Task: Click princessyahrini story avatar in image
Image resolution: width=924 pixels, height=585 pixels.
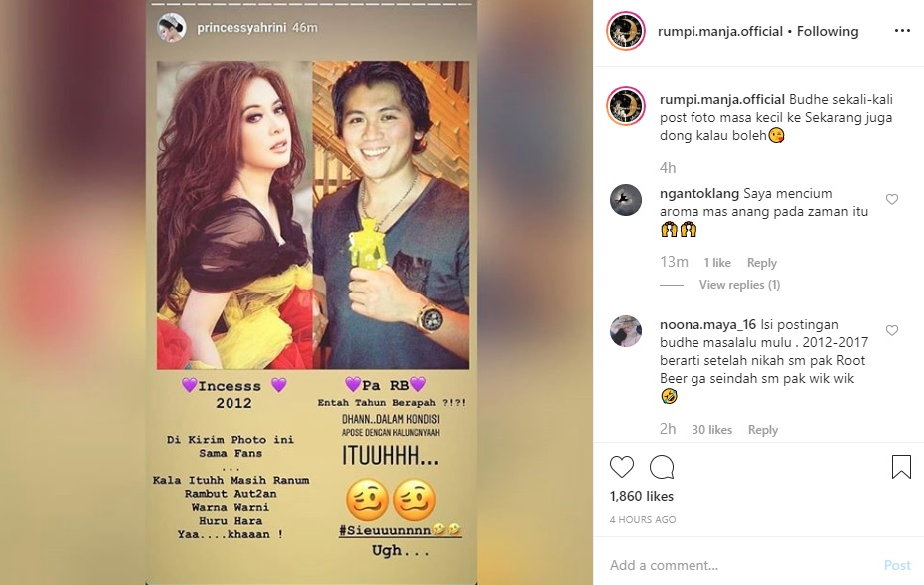Action: 171,27
